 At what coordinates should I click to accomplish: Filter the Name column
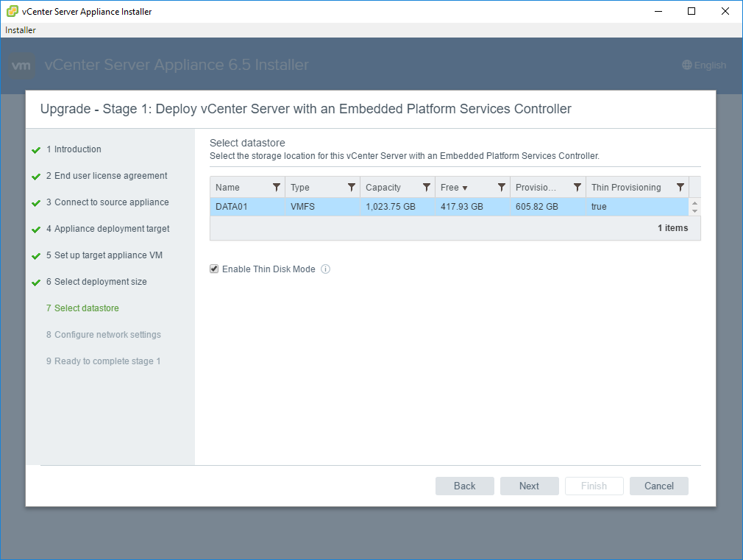[277, 188]
